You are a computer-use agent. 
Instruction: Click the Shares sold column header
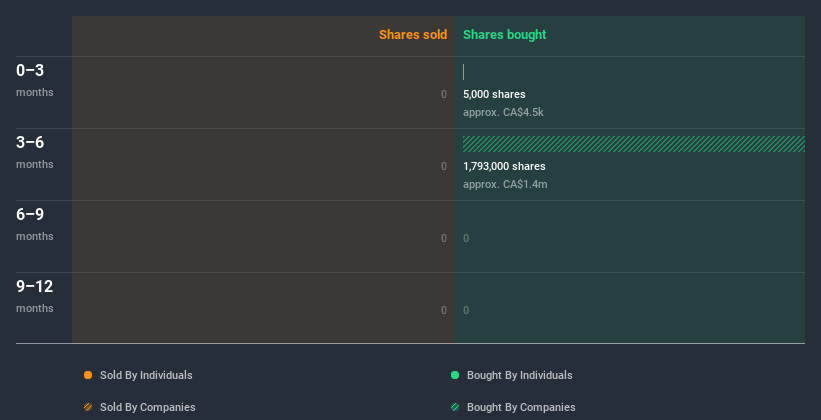click(x=413, y=35)
